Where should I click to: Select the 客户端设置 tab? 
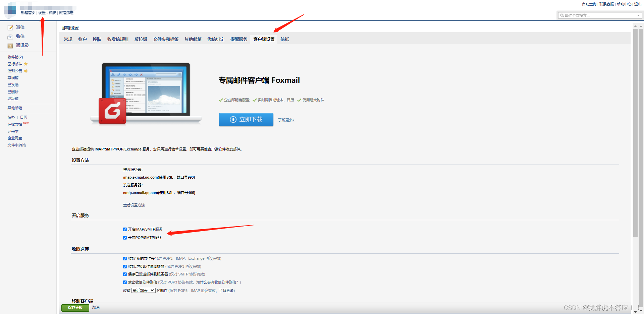(264, 39)
